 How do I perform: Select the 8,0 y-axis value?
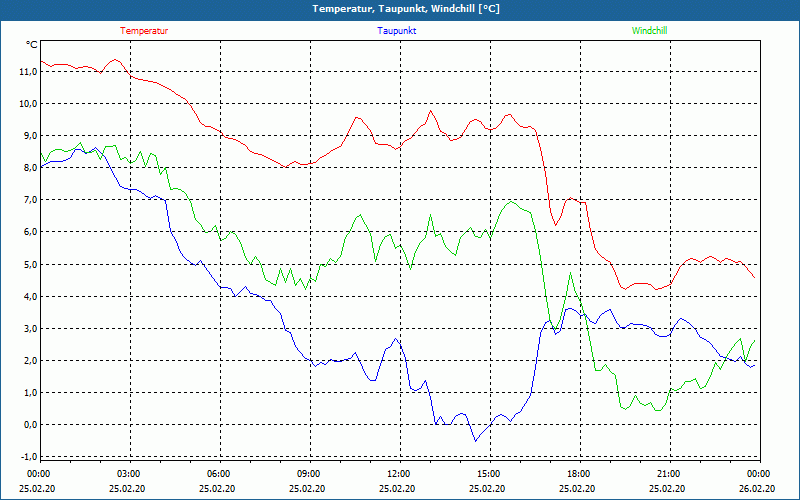[x=30, y=168]
